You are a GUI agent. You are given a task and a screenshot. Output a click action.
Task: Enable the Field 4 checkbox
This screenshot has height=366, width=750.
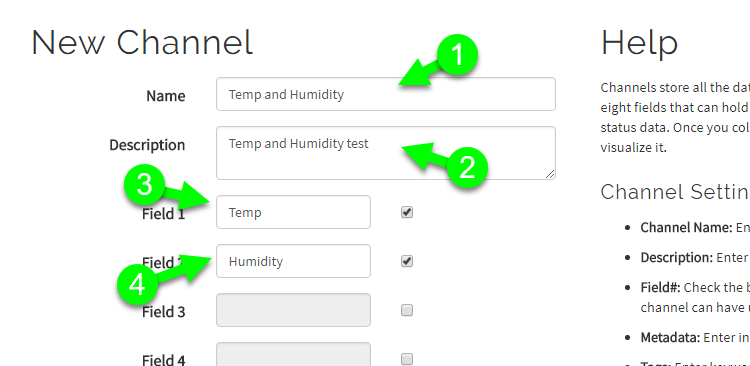(407, 359)
